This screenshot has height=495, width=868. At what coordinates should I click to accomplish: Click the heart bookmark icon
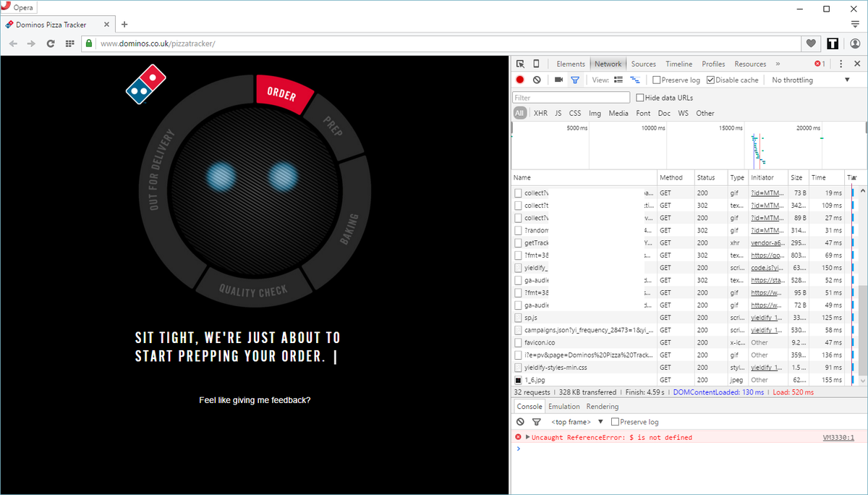(812, 43)
